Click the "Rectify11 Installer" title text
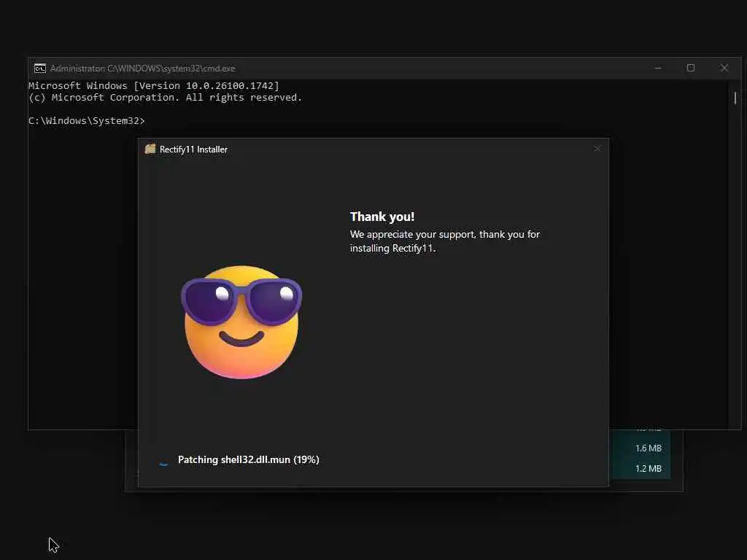Screen dimensions: 747x560 click(x=193, y=149)
